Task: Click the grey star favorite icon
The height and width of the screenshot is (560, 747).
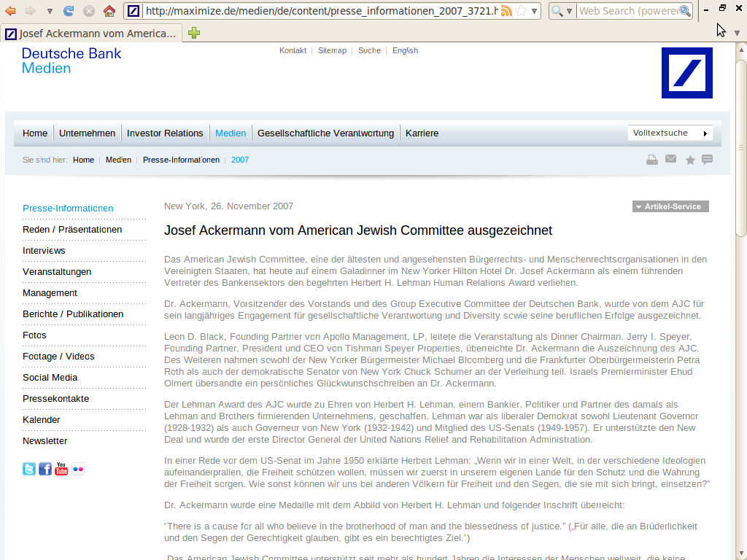Action: pos(690,160)
